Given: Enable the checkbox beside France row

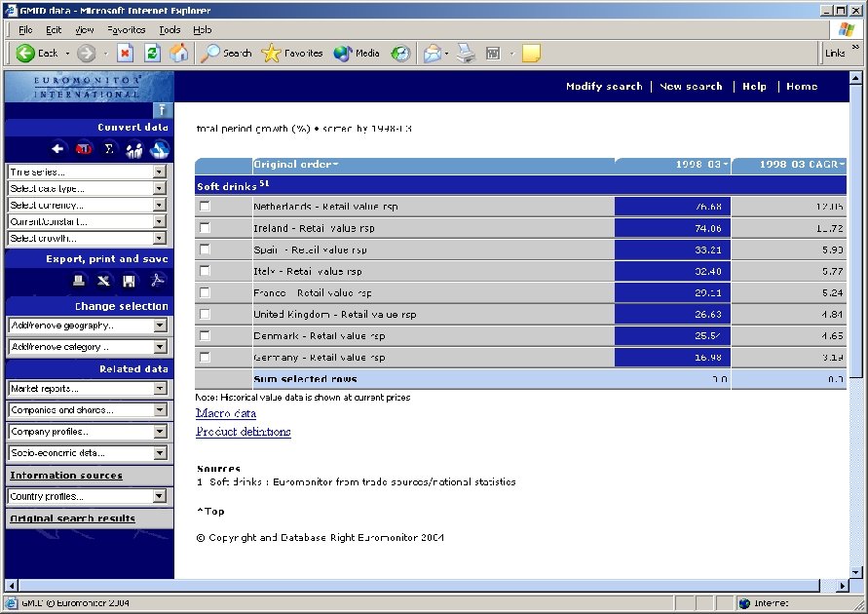Looking at the screenshot, I should pos(207,292).
